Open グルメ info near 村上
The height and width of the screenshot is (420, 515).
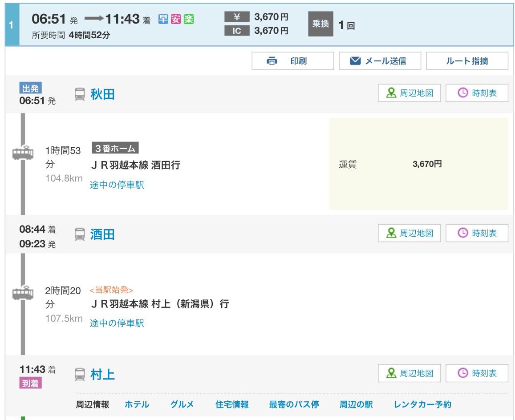pyautogui.click(x=182, y=404)
